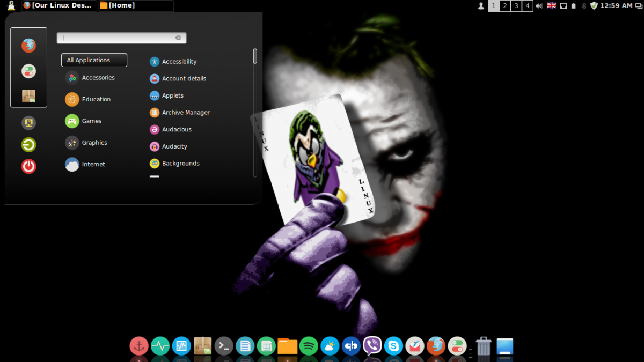Switch to workspace 2
Image resolution: width=644 pixels, height=362 pixels.
point(504,6)
